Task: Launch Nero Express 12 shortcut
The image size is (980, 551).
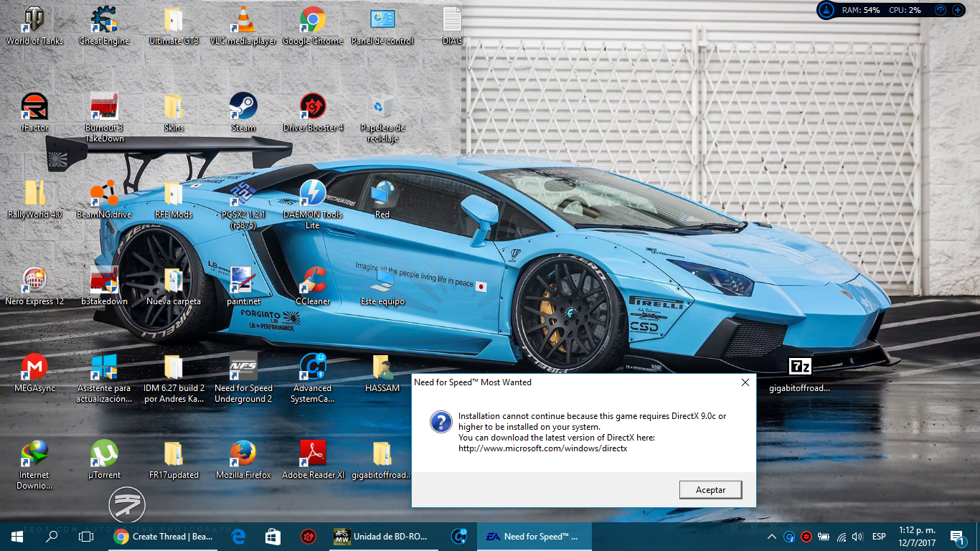Action: click(34, 286)
